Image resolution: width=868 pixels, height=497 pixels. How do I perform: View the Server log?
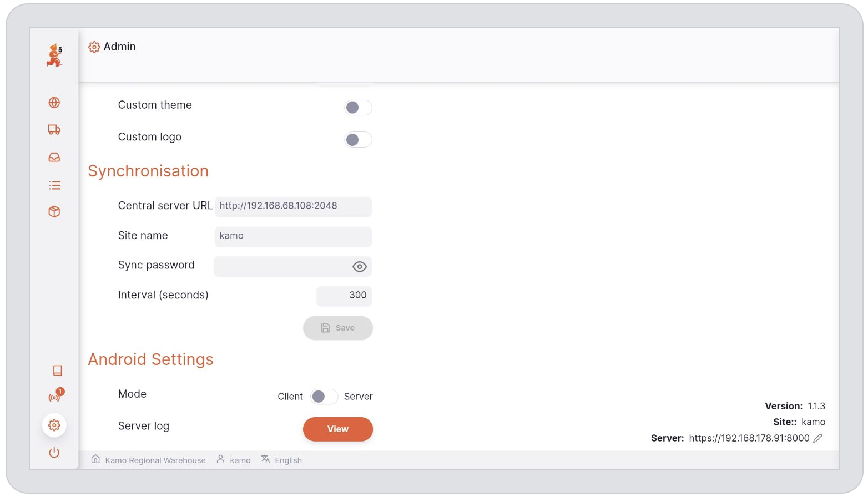[x=337, y=429]
